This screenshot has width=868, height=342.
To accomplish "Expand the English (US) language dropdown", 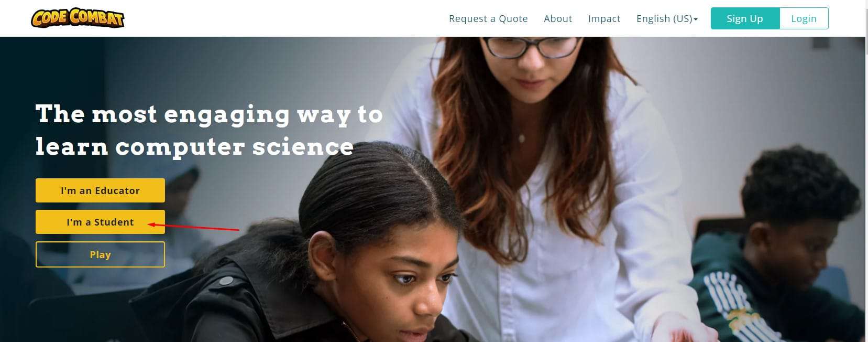I will pos(667,18).
